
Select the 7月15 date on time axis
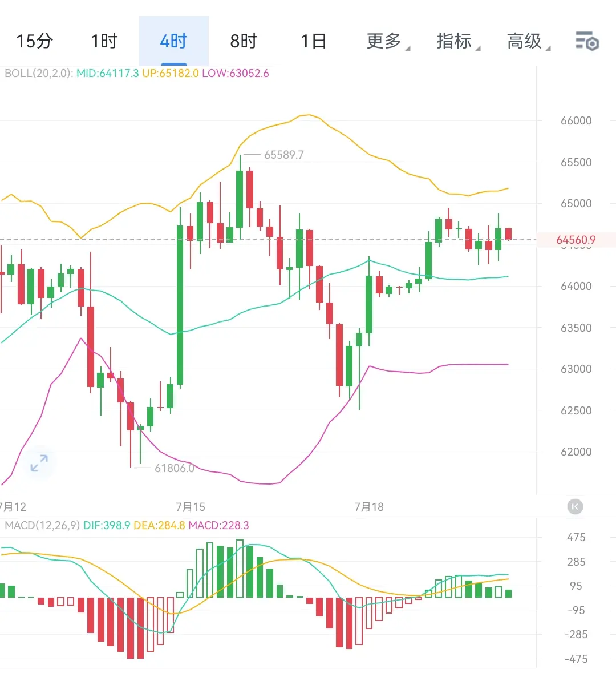[191, 507]
